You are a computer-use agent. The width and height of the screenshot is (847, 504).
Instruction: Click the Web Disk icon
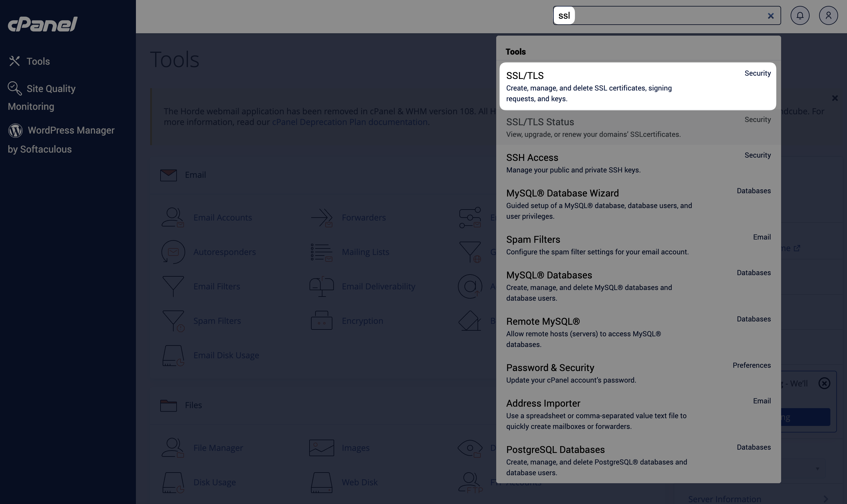point(321,482)
